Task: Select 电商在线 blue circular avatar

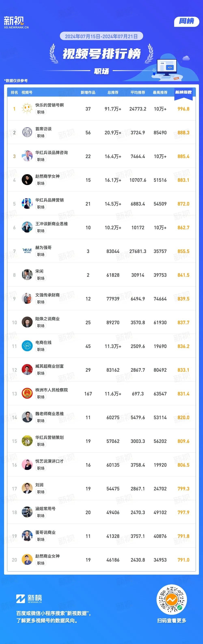Action: (27, 346)
